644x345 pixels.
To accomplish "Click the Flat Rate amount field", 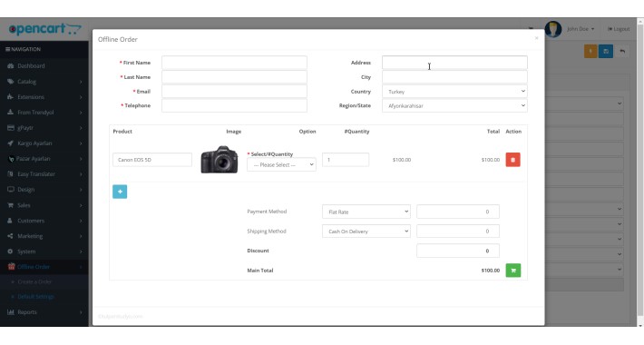I will 458,212.
